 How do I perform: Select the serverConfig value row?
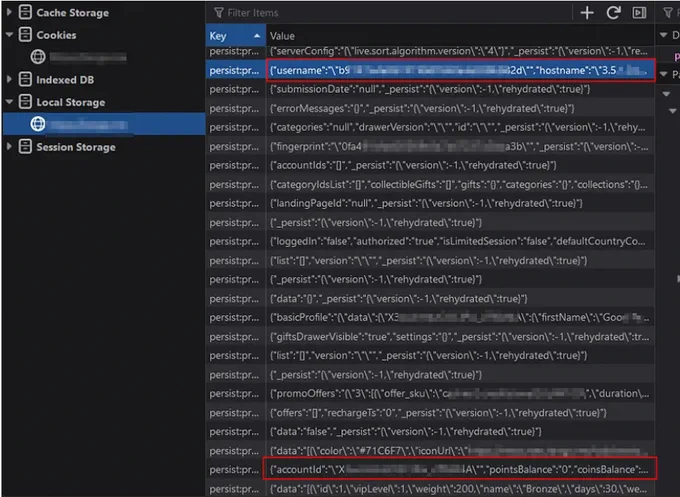[x=460, y=51]
